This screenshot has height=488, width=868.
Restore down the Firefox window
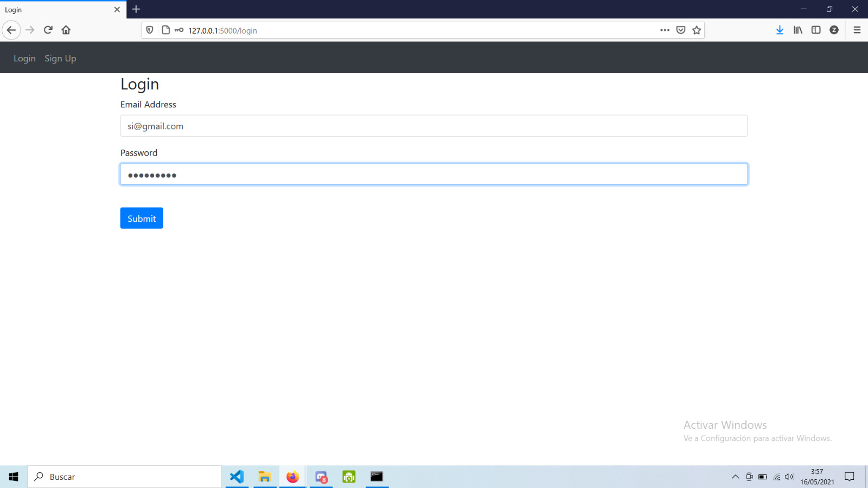[x=829, y=9]
